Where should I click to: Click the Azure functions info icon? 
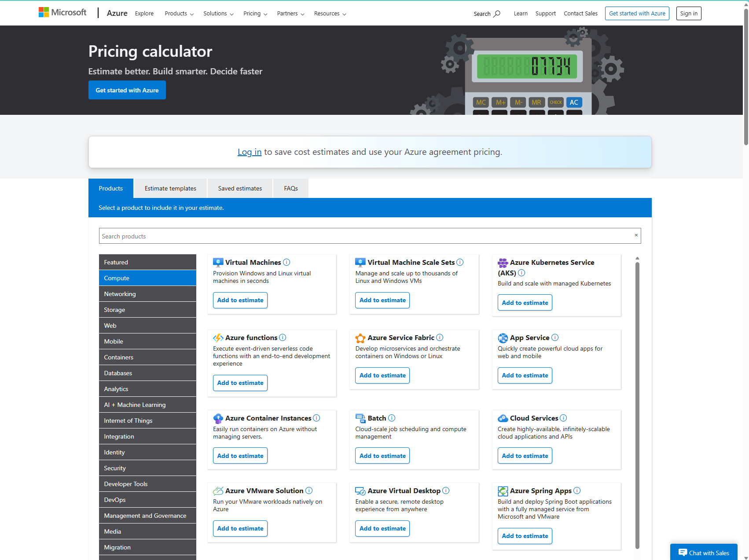pos(283,337)
